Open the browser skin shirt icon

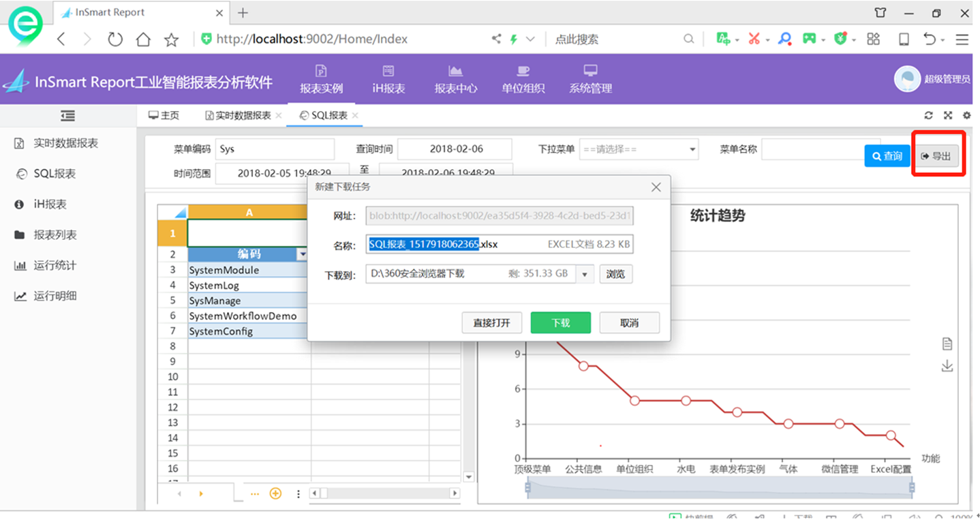coord(881,13)
